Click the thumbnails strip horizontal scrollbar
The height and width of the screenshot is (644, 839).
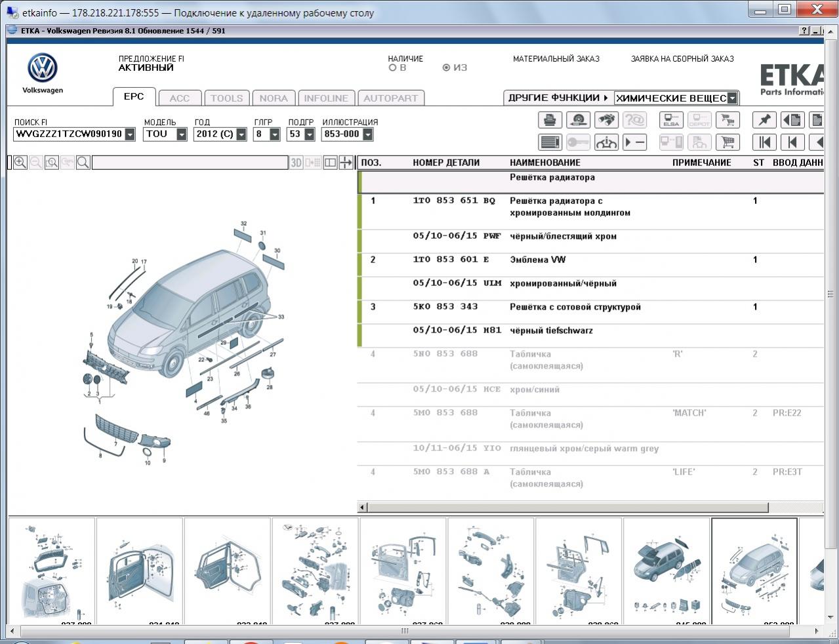click(405, 631)
